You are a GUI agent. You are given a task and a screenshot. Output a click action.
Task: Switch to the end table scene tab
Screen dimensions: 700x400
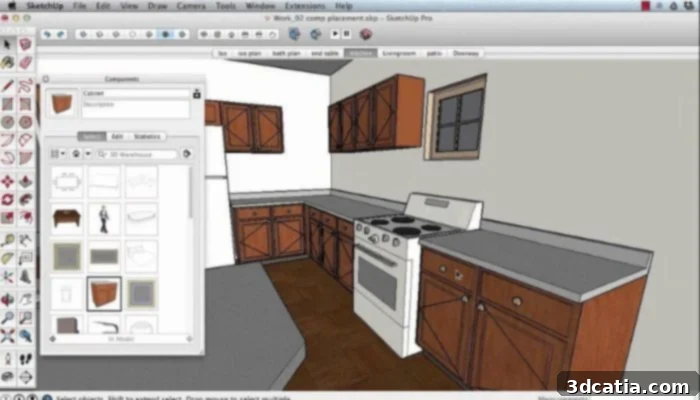(x=325, y=53)
